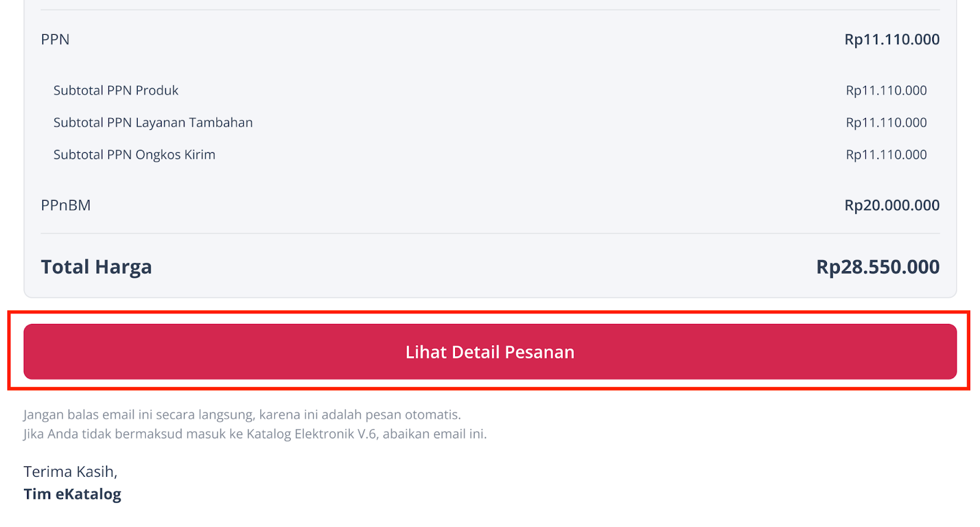Select the Subtotal PPN Produk row
This screenshot has width=980, height=527.
[x=116, y=90]
